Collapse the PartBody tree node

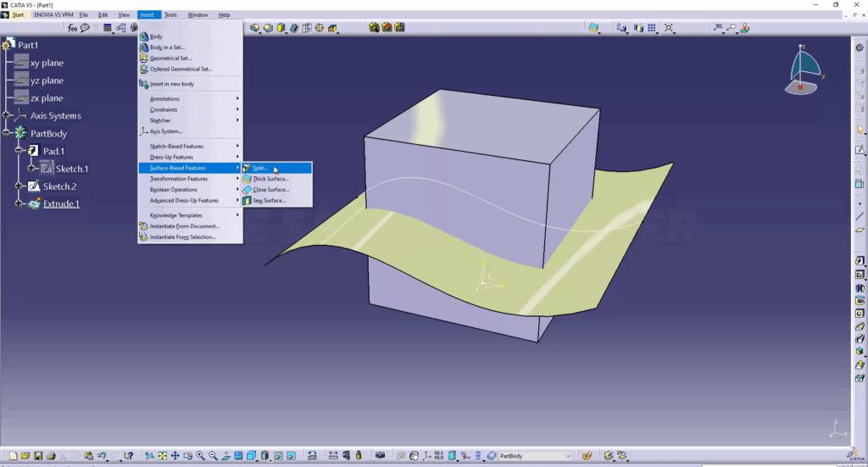pos(8,133)
